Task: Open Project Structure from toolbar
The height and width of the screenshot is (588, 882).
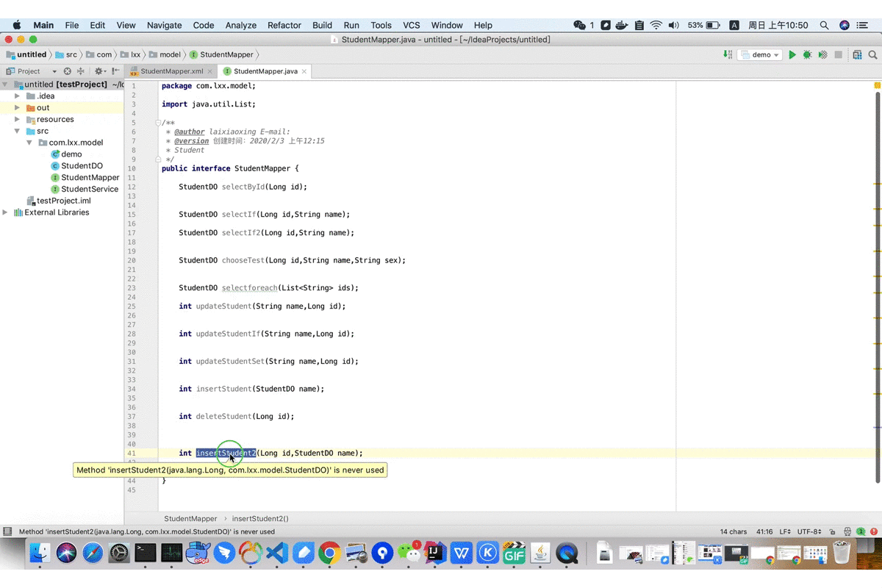Action: [x=858, y=54]
